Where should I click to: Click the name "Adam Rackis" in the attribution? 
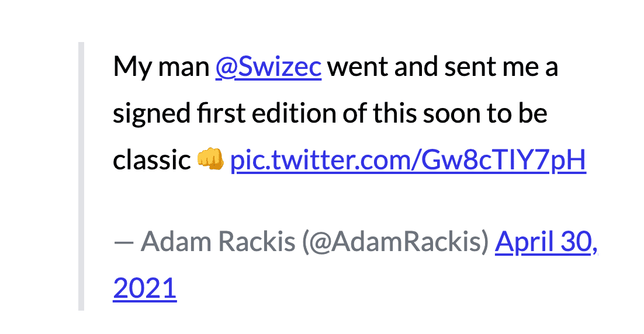tap(218, 241)
